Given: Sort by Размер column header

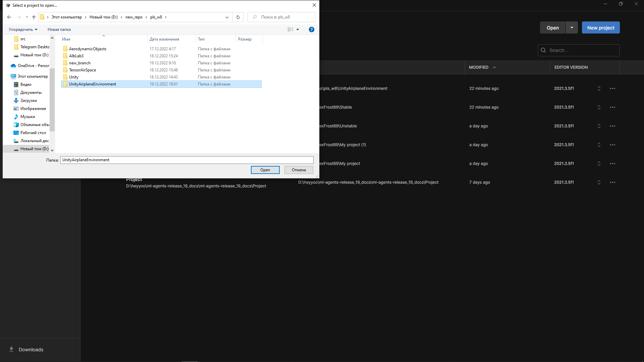Looking at the screenshot, I should [x=249, y=39].
